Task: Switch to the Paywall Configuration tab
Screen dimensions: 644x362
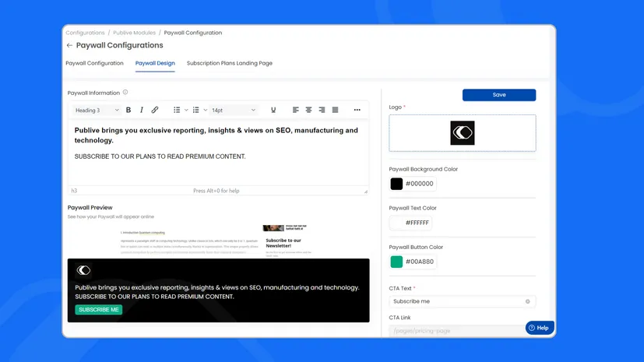Action: click(94, 63)
